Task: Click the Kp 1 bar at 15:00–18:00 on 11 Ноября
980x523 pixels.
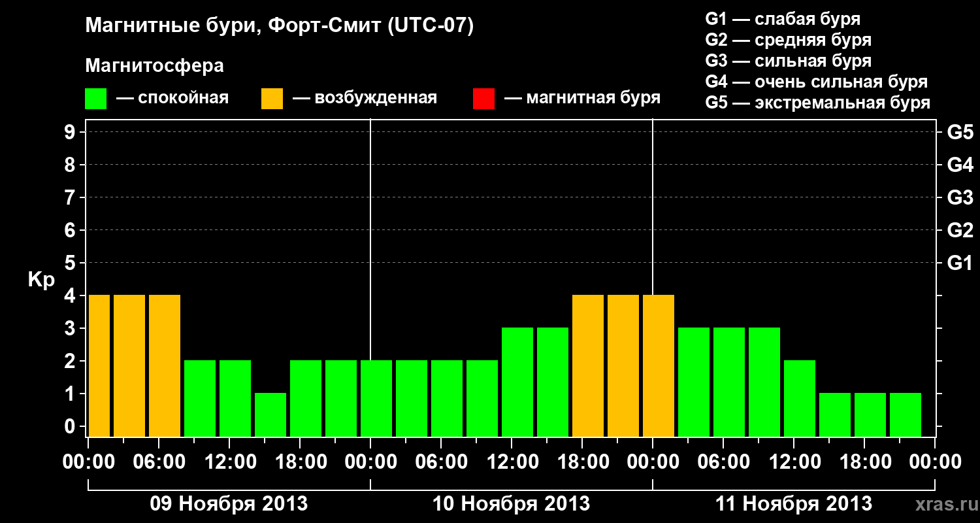Action: 835,414
